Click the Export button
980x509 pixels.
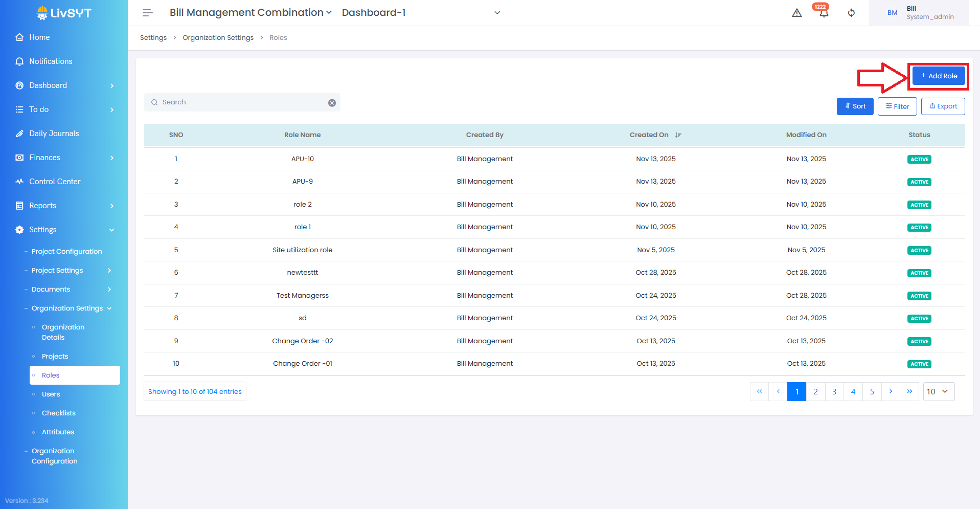coord(943,106)
